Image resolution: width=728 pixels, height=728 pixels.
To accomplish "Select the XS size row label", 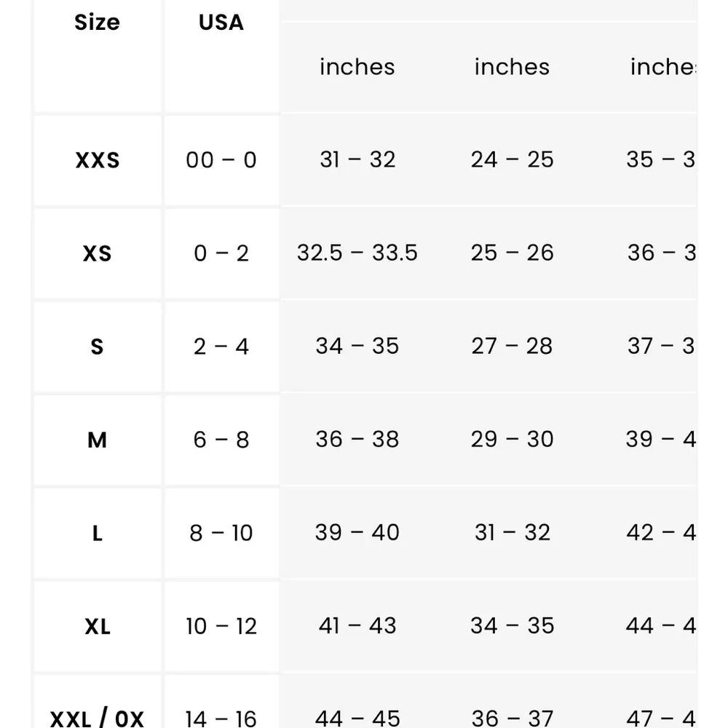I will [x=97, y=253].
